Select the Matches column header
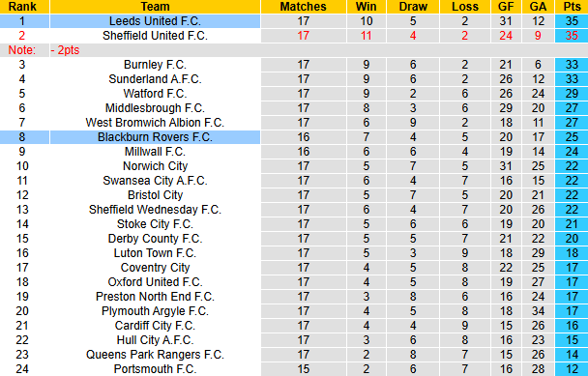 304,7
